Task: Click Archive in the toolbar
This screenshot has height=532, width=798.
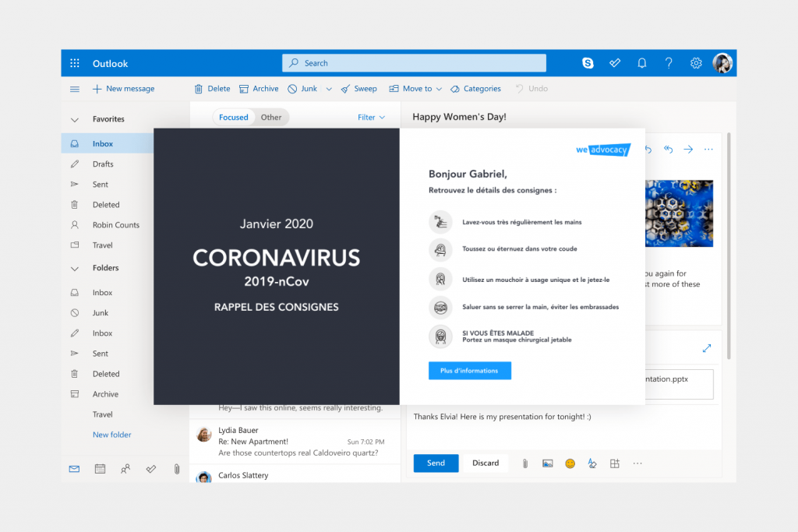Action: (259, 89)
